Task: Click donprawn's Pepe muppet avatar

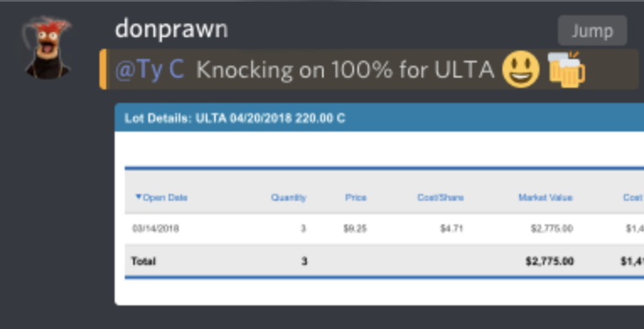Action: pos(47,47)
